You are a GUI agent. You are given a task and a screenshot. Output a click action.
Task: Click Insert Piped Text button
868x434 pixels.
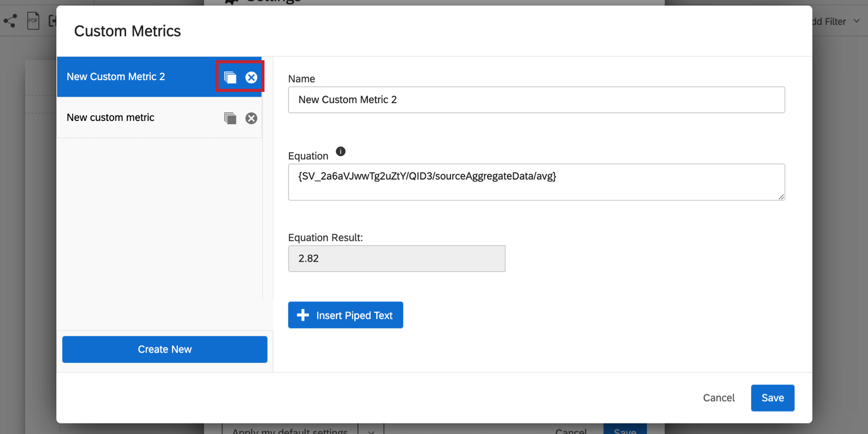click(x=346, y=315)
